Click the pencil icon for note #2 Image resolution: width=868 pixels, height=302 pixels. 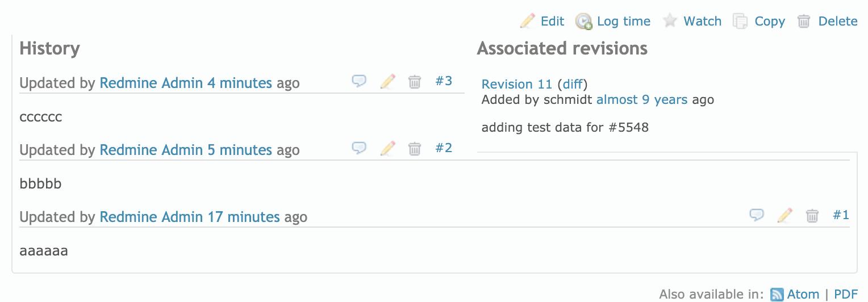tap(387, 148)
